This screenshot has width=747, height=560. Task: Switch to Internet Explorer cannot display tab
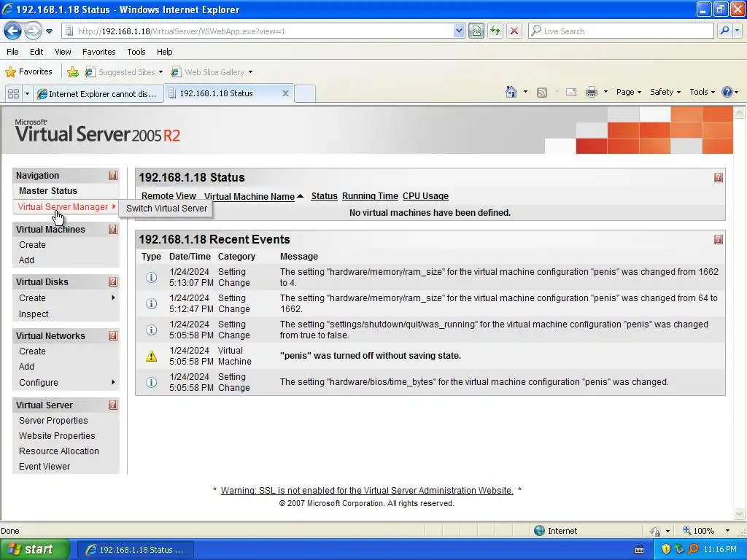click(x=98, y=94)
